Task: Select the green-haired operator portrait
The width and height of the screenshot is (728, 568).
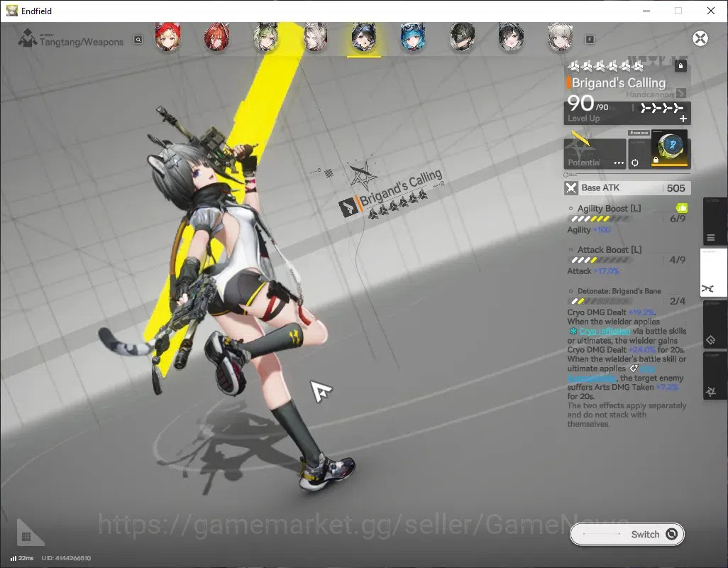Action: (x=266, y=38)
